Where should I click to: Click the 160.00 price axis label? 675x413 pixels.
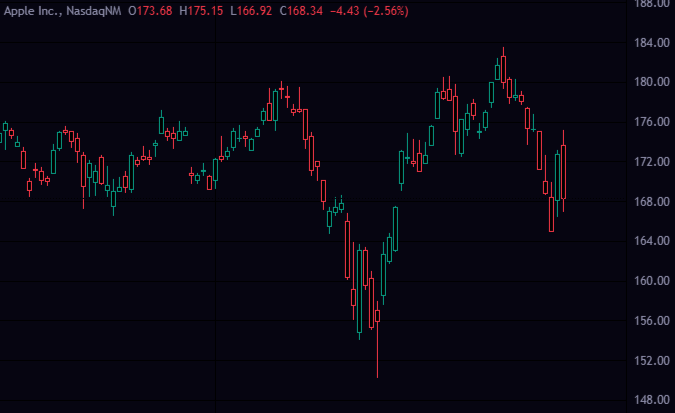(x=650, y=281)
